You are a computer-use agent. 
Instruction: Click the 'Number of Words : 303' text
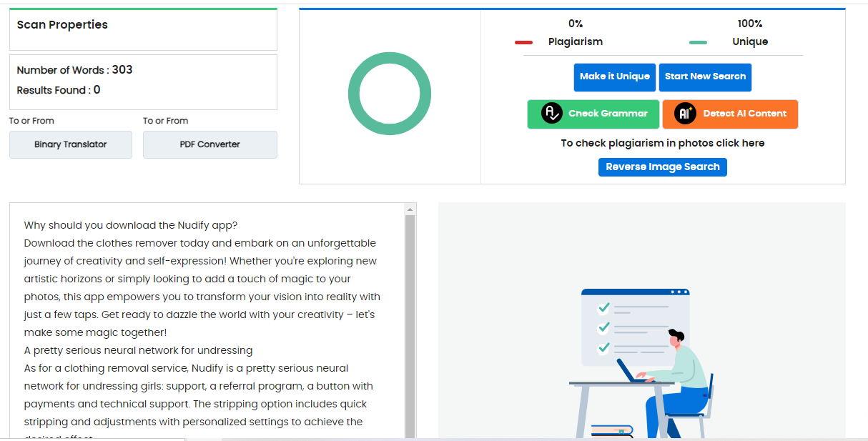tap(74, 70)
